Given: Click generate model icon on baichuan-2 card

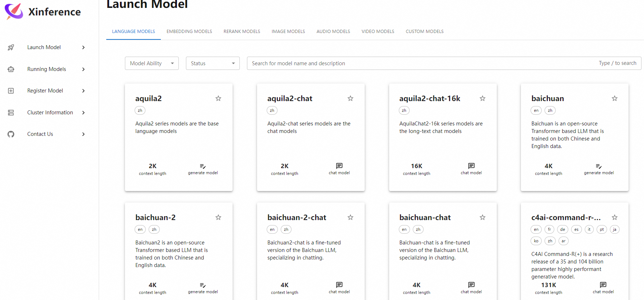Looking at the screenshot, I should pyautogui.click(x=203, y=285).
